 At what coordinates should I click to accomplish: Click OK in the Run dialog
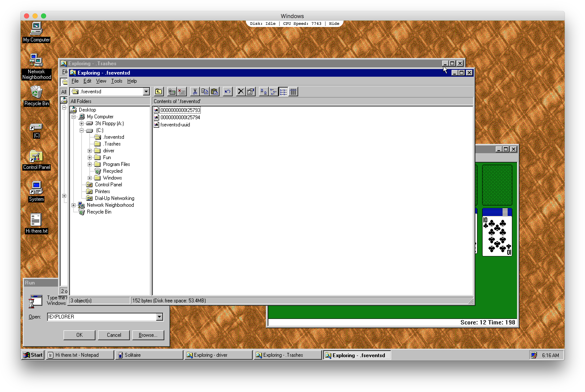(x=79, y=335)
